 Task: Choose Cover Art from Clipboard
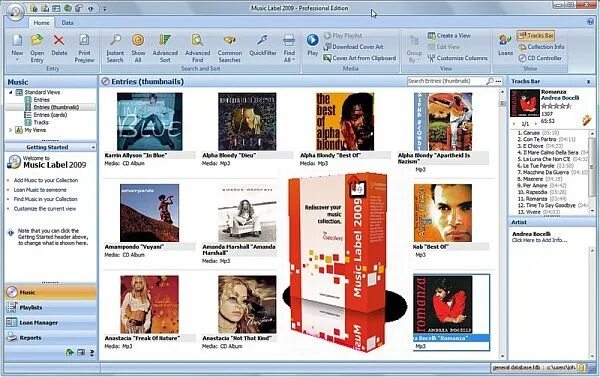(x=359, y=58)
